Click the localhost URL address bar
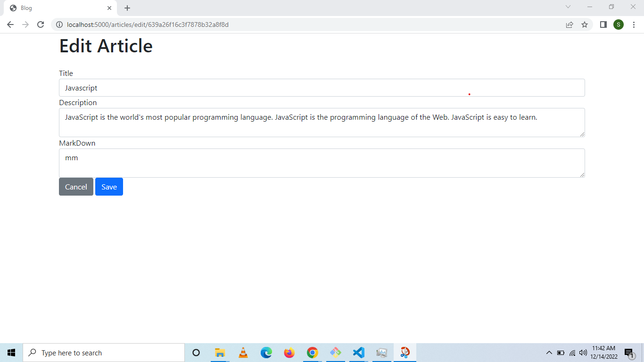The width and height of the screenshot is (644, 362). point(309,25)
